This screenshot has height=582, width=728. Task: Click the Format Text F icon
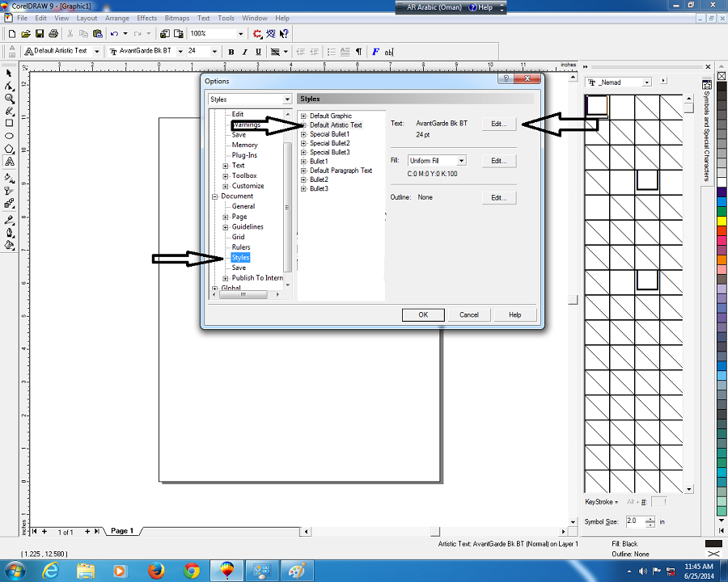coord(375,52)
